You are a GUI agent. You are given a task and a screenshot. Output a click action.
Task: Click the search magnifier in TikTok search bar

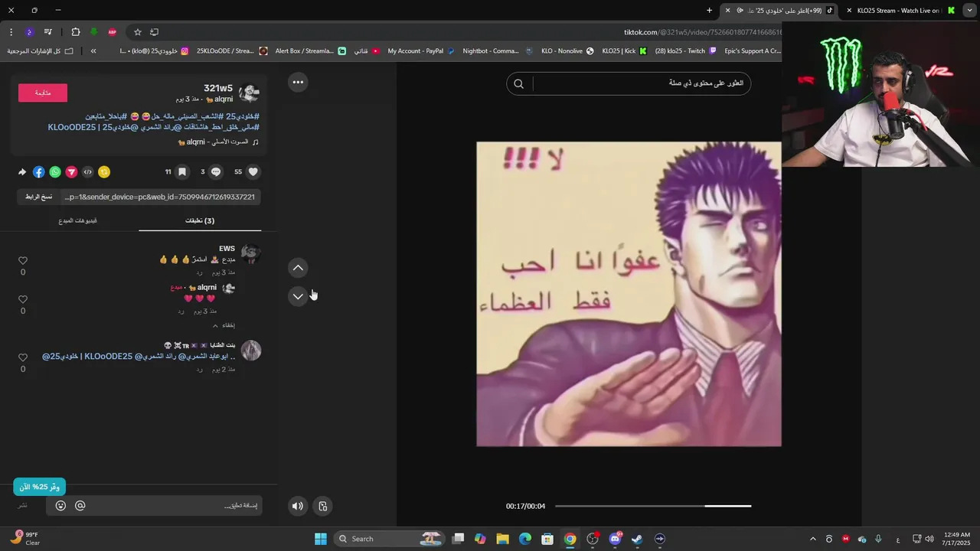coord(518,84)
